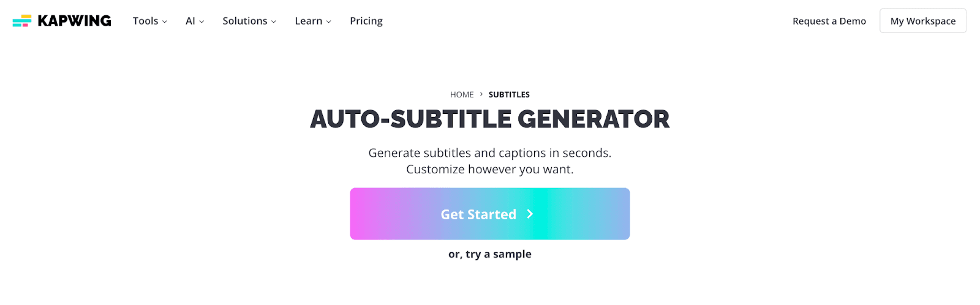This screenshot has height=305, width=980.
Task: Click the breadcrumb separator arrow
Action: tap(481, 94)
